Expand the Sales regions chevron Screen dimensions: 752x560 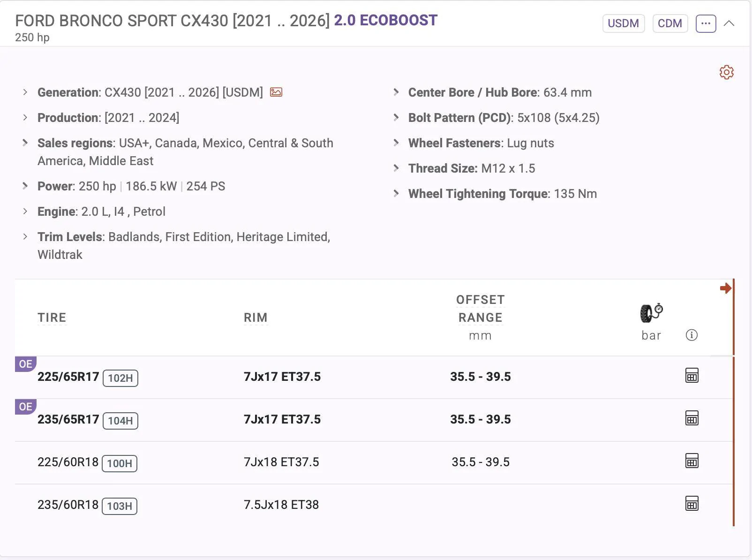(x=25, y=143)
